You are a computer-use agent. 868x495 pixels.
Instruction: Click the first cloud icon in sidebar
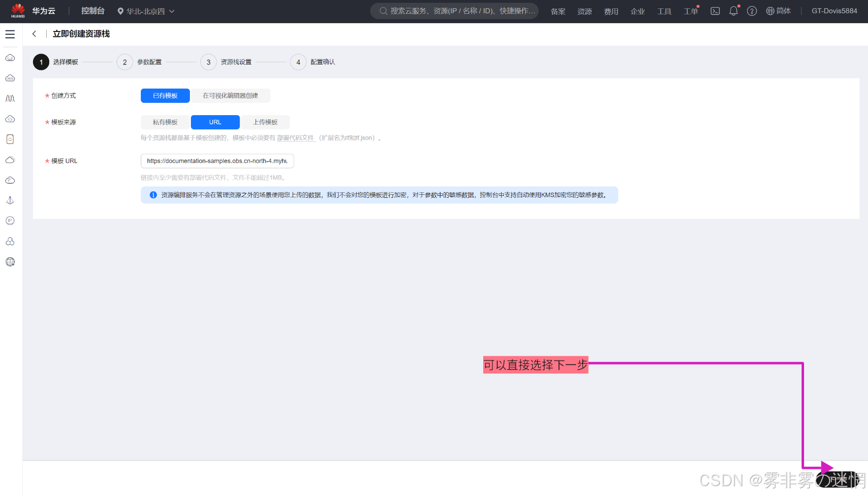[x=10, y=58]
